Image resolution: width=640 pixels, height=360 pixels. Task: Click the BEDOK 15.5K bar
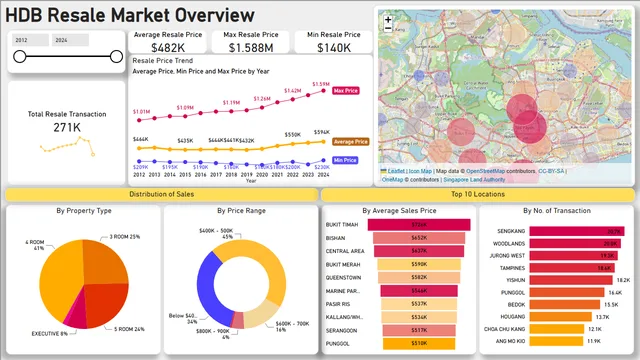[x=565, y=304]
